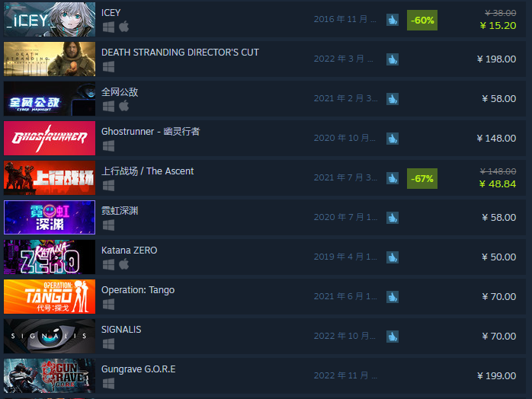Image resolution: width=532 pixels, height=399 pixels.
Task: Open the SIGNALIS game title
Action: coord(121,329)
